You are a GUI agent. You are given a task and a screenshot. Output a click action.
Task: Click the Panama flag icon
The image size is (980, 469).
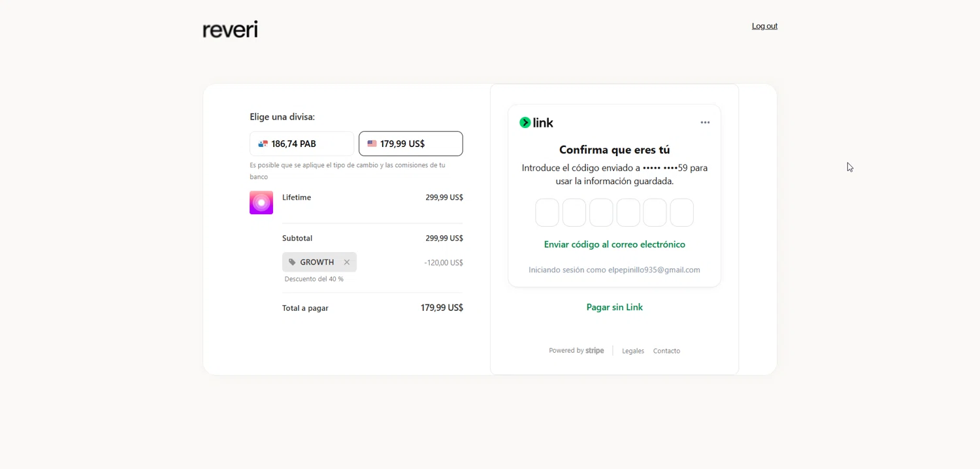263,144
